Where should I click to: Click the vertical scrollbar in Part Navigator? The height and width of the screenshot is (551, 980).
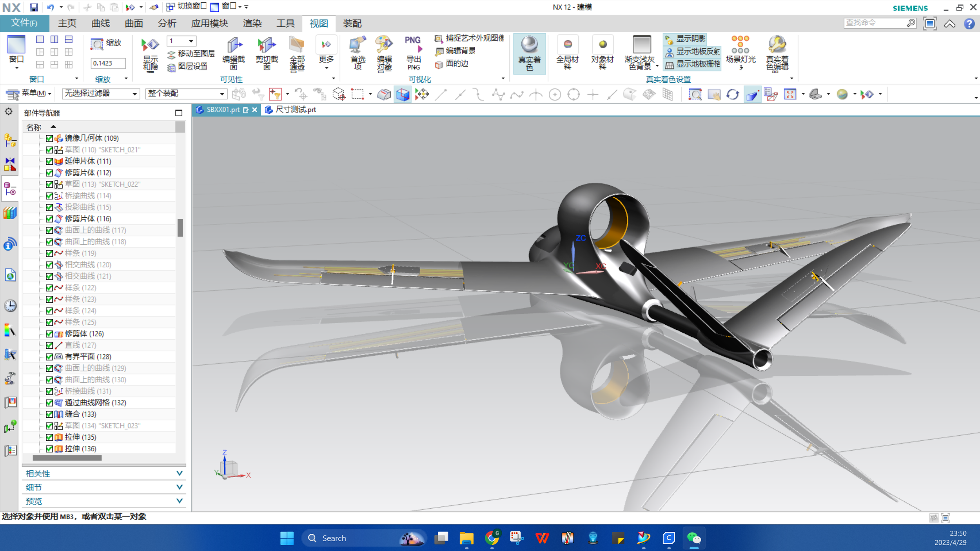click(x=180, y=228)
